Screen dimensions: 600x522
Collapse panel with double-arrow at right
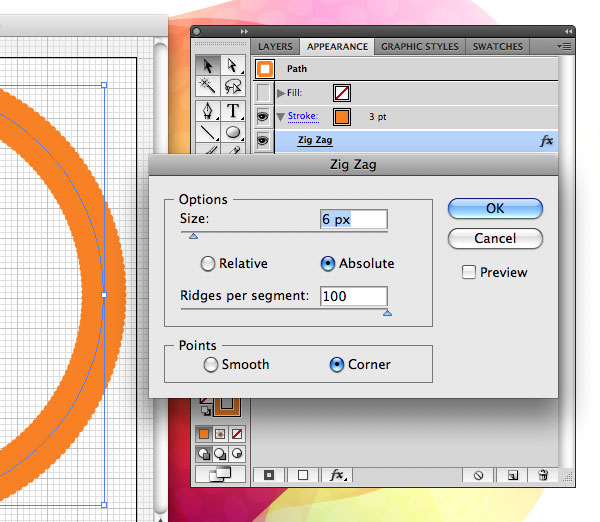pos(569,31)
